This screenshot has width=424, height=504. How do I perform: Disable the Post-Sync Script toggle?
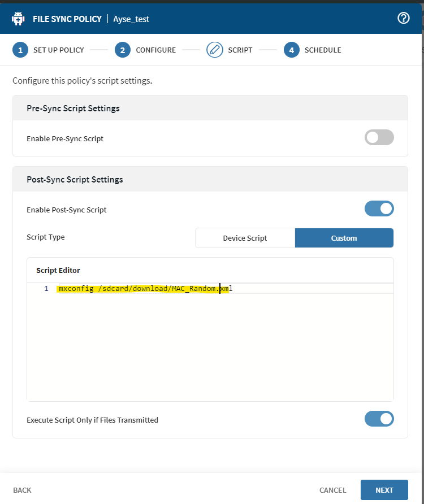[379, 209]
